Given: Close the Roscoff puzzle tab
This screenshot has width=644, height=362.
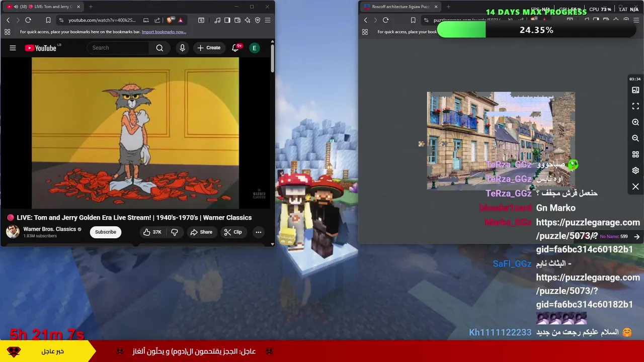Looking at the screenshot, I should (x=436, y=7).
